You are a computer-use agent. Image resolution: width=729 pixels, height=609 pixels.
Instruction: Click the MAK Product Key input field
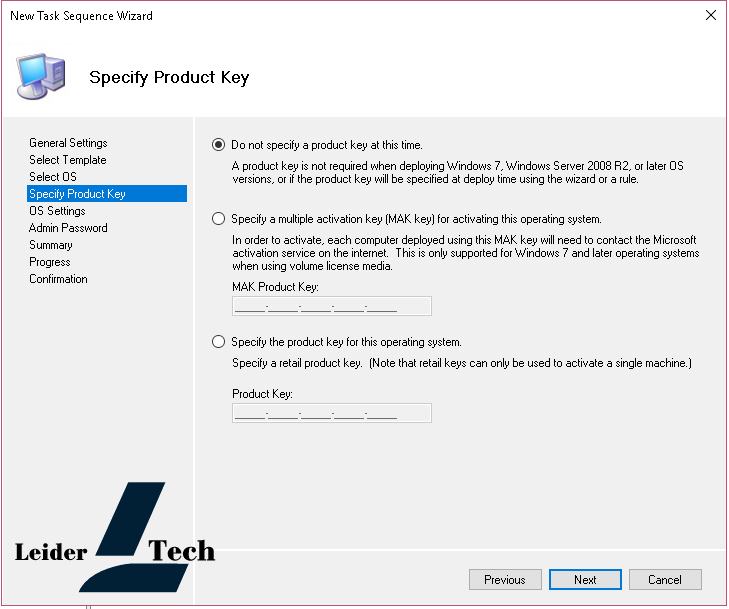pos(331,307)
